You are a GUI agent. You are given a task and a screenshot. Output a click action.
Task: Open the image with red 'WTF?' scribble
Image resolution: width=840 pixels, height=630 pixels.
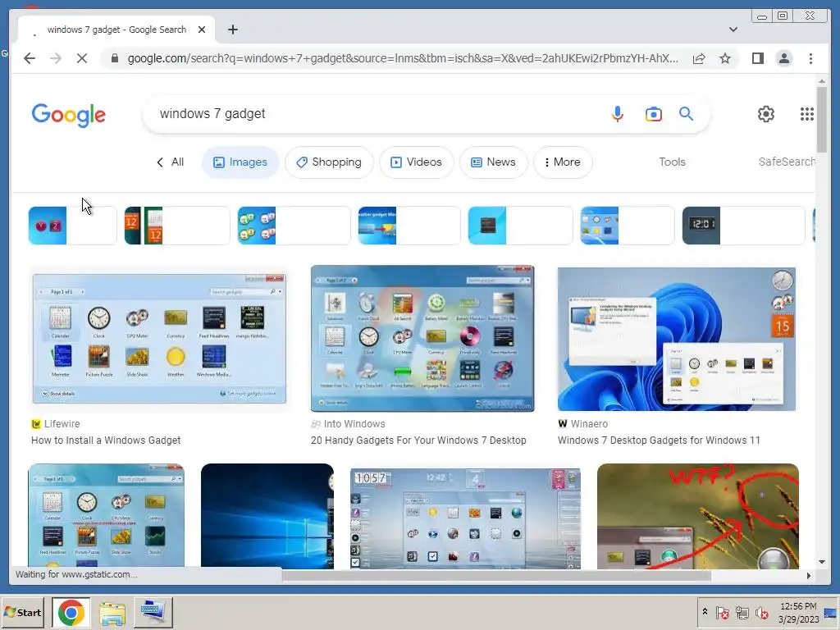tap(698, 516)
